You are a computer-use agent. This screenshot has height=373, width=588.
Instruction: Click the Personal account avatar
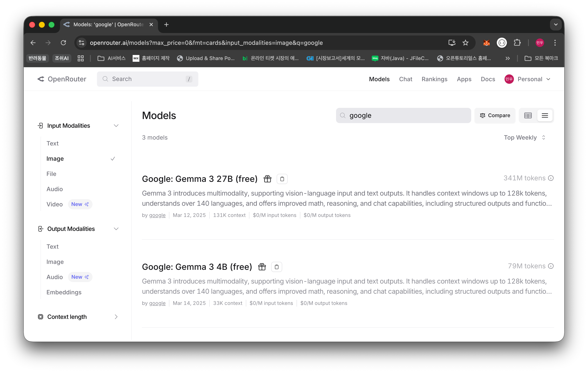coord(509,79)
